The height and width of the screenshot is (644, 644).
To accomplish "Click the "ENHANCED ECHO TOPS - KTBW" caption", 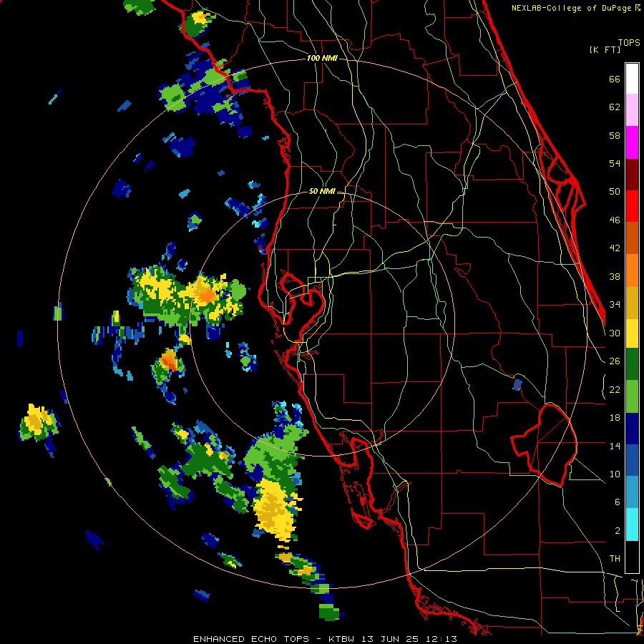I will [x=275, y=639].
